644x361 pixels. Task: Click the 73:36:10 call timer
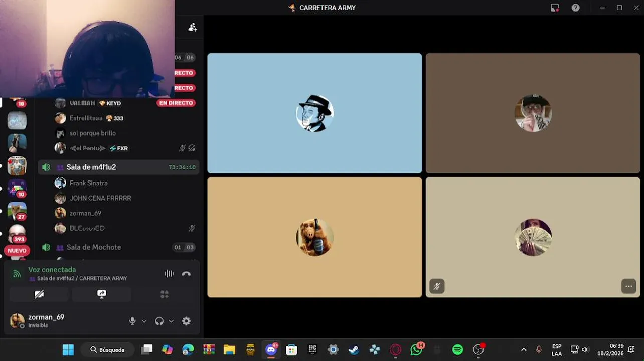tap(182, 167)
